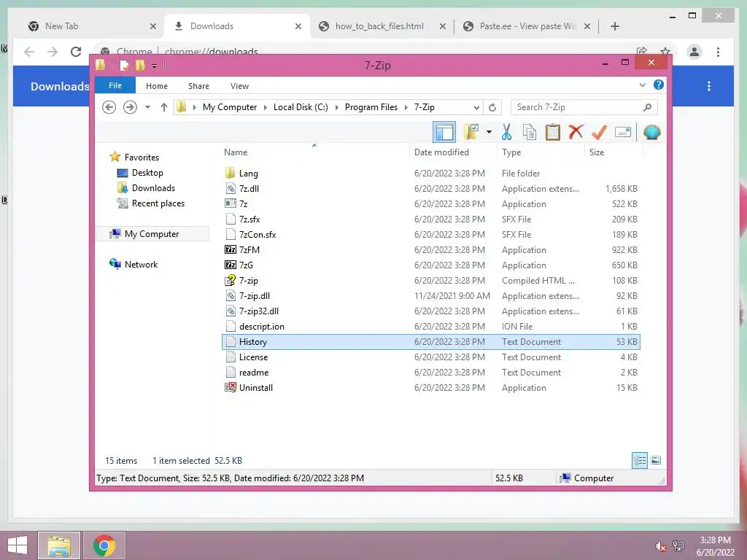Switch to details view icon

639,460
